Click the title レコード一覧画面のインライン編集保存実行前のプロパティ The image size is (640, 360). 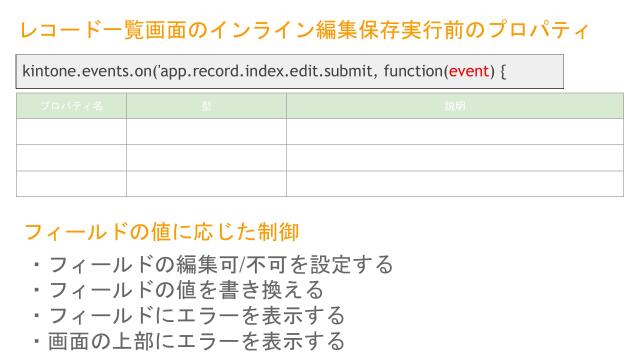pyautogui.click(x=304, y=30)
